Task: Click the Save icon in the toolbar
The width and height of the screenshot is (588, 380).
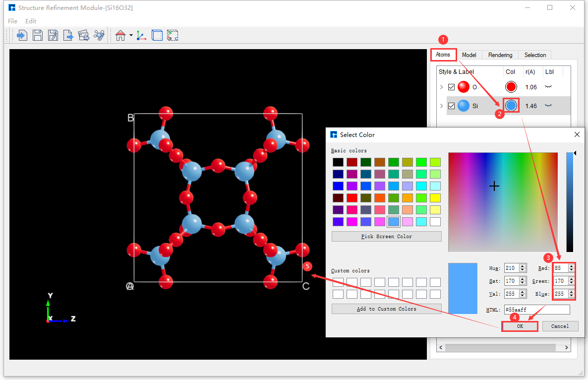Action: click(38, 35)
